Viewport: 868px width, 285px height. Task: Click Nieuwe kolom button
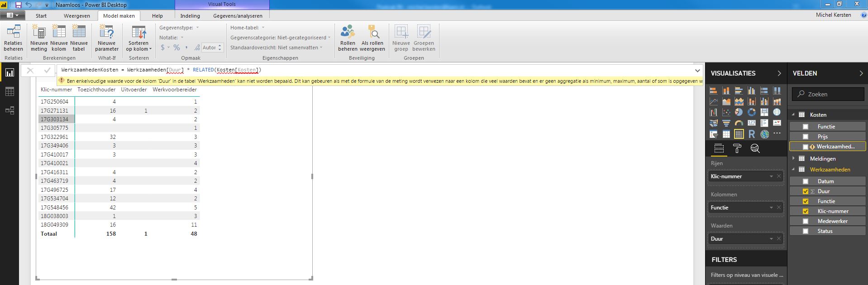point(59,38)
